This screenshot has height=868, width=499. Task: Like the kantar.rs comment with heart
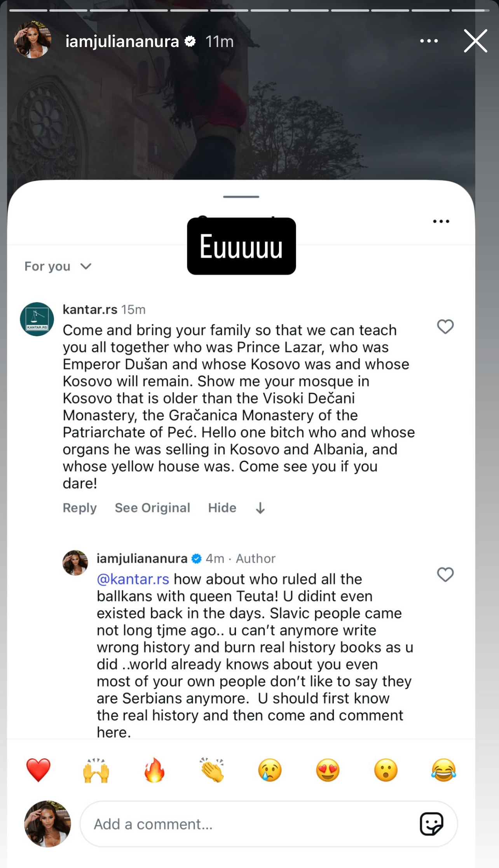click(445, 327)
